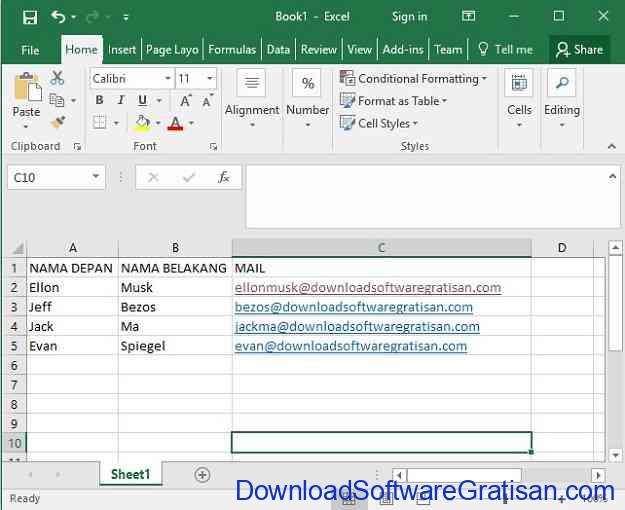Viewport: 625px width, 510px height.
Task: Switch to the View tab
Action: [x=359, y=50]
